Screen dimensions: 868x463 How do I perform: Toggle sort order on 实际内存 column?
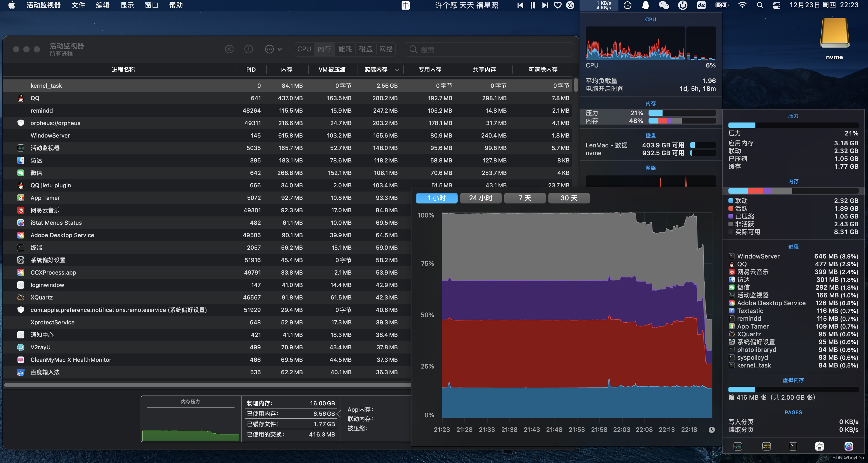pyautogui.click(x=381, y=70)
